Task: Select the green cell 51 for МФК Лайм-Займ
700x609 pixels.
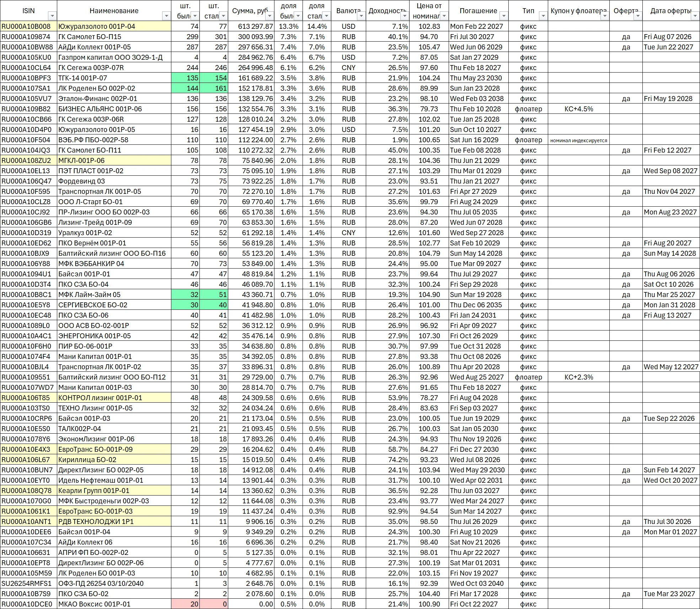Action: (214, 295)
